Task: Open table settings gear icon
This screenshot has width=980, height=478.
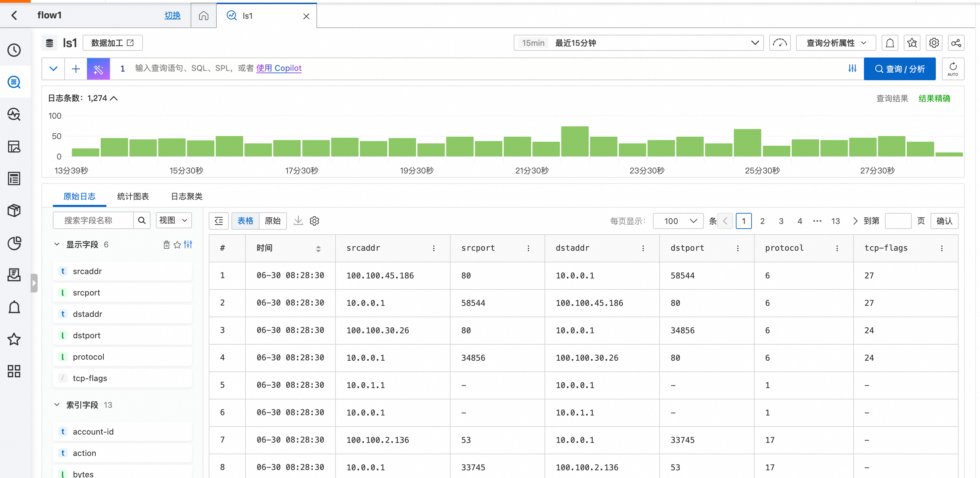Action: (314, 221)
